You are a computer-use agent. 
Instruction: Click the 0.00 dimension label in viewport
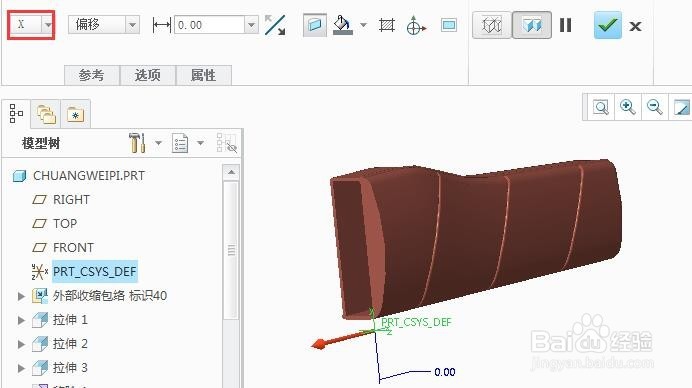coord(444,372)
